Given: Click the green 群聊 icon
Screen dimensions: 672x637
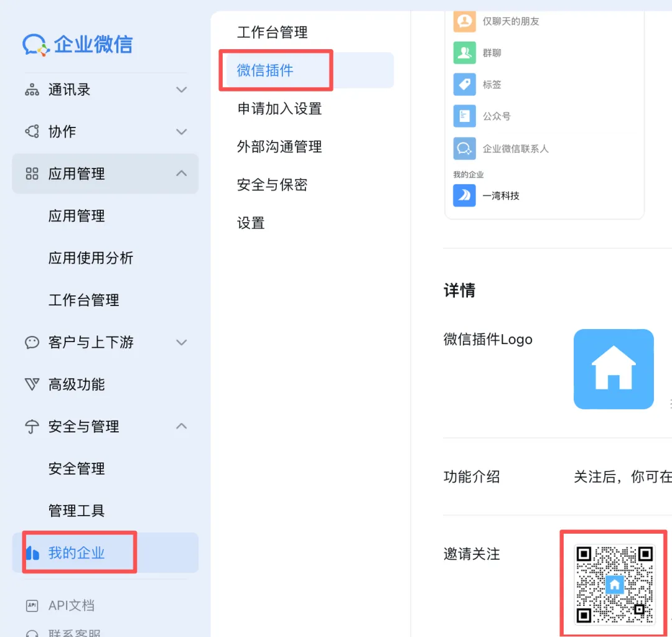Looking at the screenshot, I should (465, 53).
